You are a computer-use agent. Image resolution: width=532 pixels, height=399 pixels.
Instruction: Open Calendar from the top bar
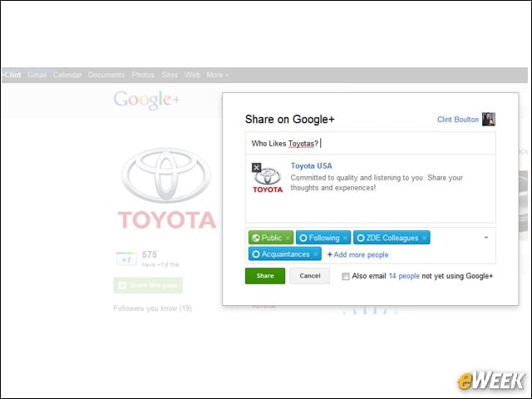[67, 75]
